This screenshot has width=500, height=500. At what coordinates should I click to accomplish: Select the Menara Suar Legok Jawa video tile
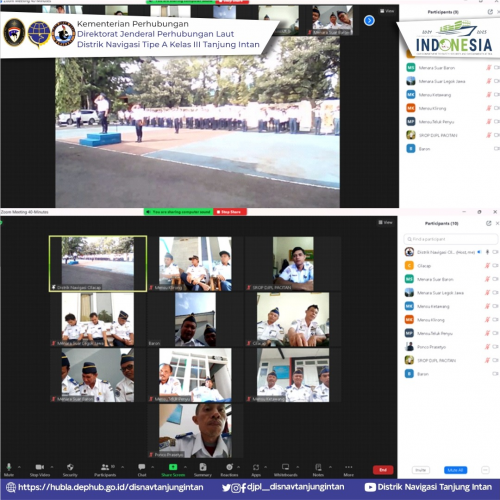point(98,320)
